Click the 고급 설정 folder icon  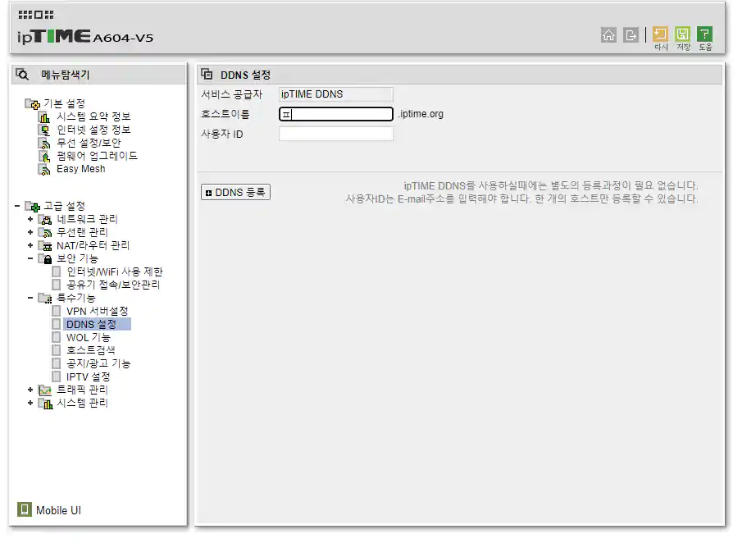point(33,207)
